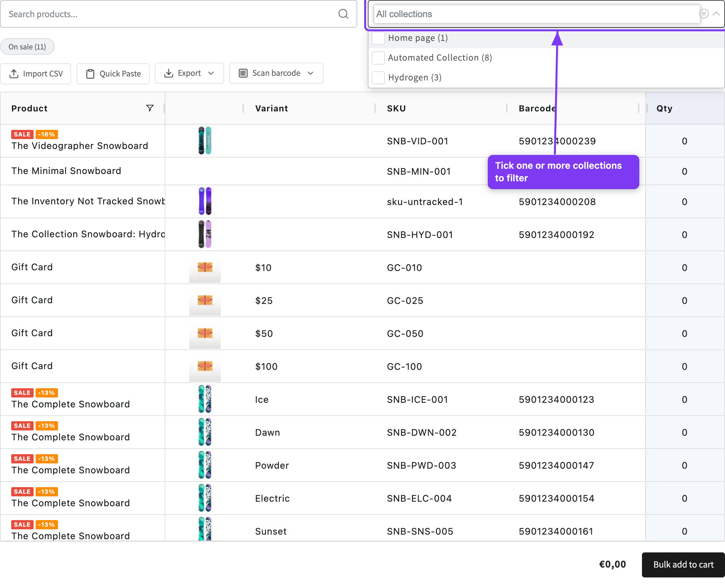Click the All collections input field

click(537, 14)
